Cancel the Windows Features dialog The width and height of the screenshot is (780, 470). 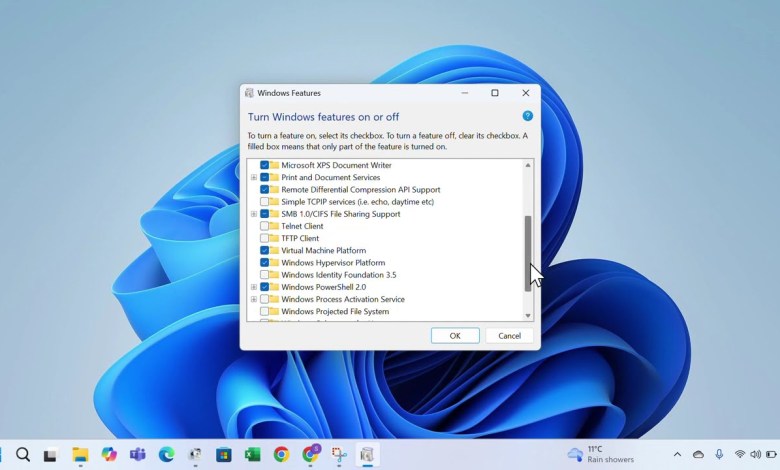509,336
